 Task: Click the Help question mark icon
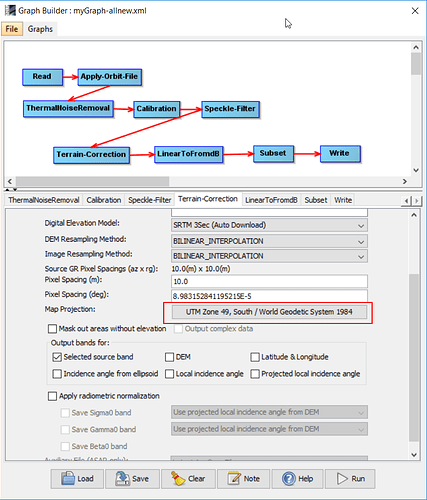289,479
